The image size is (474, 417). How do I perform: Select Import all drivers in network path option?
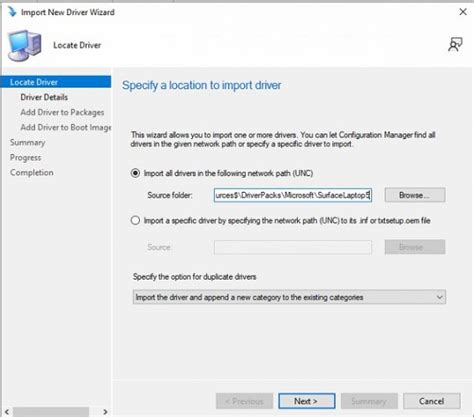135,173
